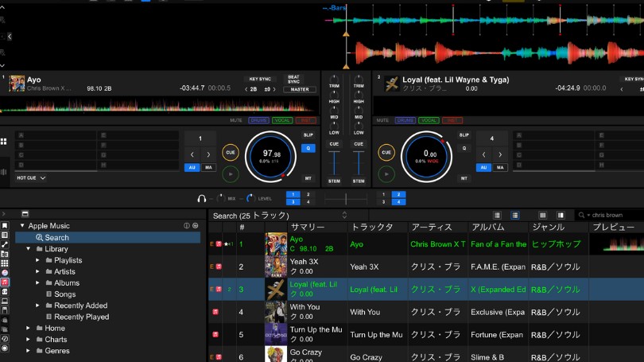This screenshot has height=362, width=644.
Task: Click the next beat-jump arrow on deck 2
Action: point(502,154)
